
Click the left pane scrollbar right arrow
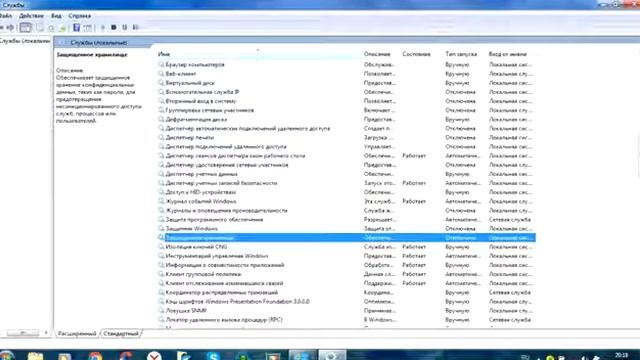tap(46, 333)
